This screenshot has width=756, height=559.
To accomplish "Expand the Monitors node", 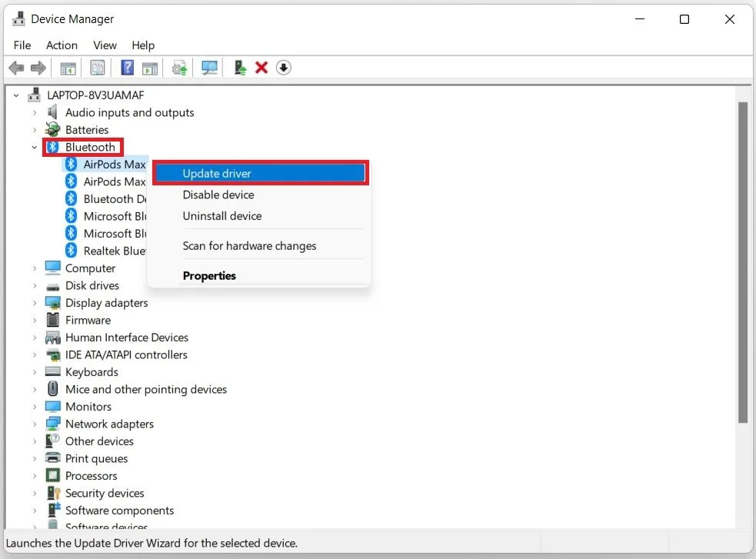I will 35,407.
